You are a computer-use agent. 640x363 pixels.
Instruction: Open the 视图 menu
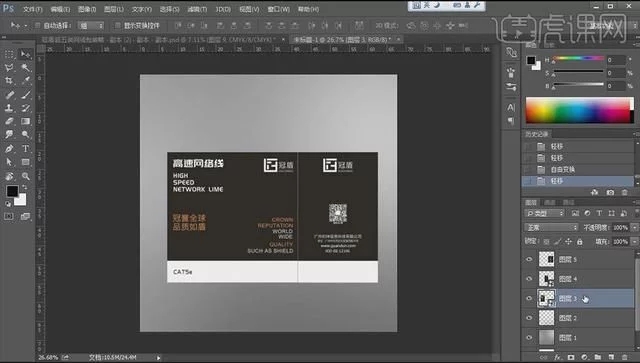tap(249, 9)
